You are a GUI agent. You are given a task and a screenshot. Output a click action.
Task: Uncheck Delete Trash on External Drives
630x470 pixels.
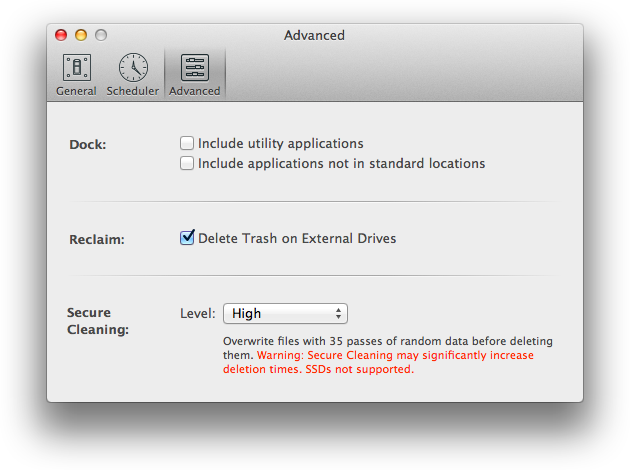point(187,238)
